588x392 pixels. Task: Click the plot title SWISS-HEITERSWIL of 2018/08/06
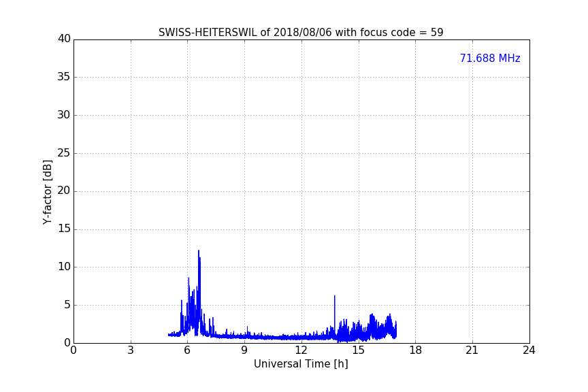(301, 32)
